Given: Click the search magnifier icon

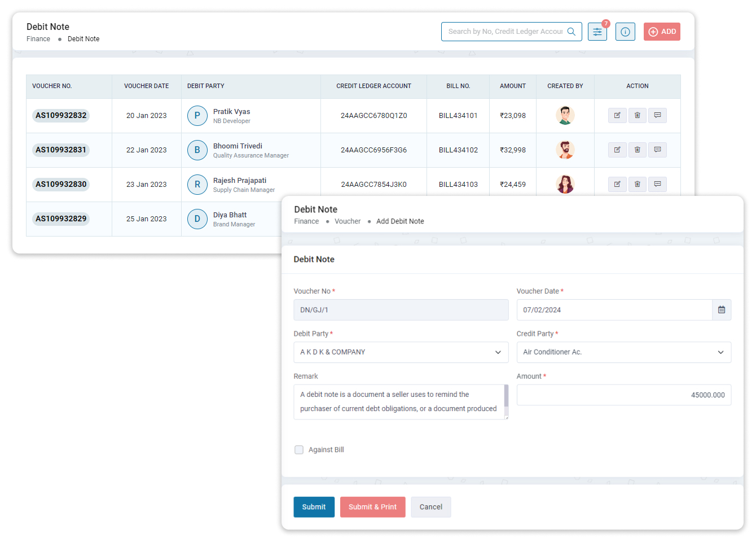Looking at the screenshot, I should [571, 32].
